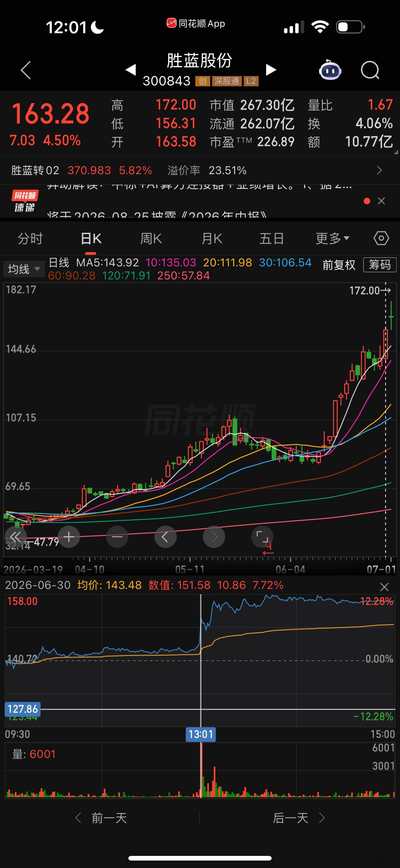Zoom in the chart with plus button
This screenshot has height=868, width=400.
click(x=69, y=536)
